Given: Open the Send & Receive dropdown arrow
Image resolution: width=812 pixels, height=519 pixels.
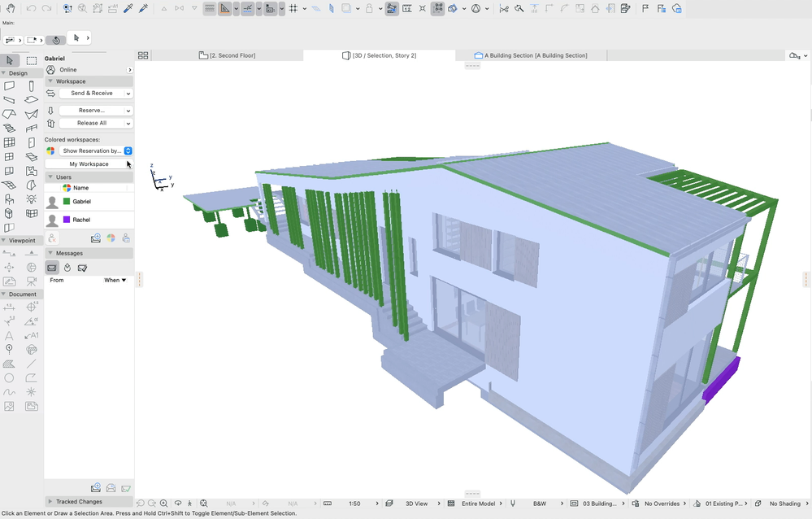Looking at the screenshot, I should coord(128,94).
